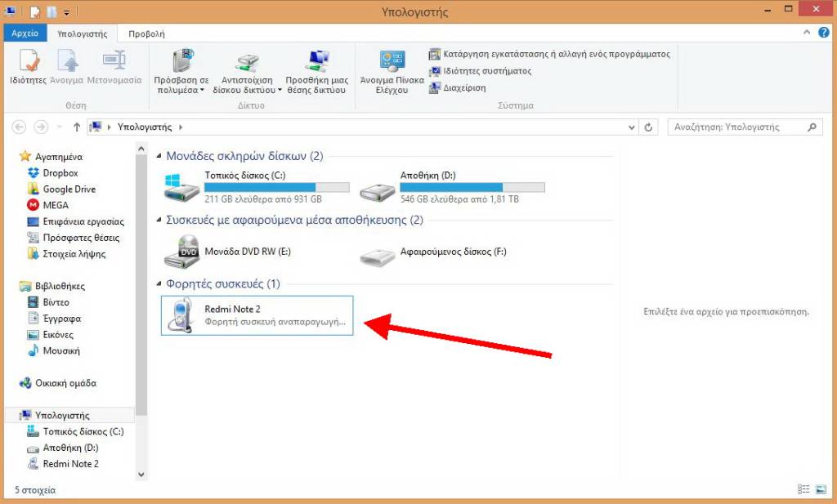
Task: Open Αντιστοίχιση δίσκου δικτύου dropdown
Action: tap(247, 72)
